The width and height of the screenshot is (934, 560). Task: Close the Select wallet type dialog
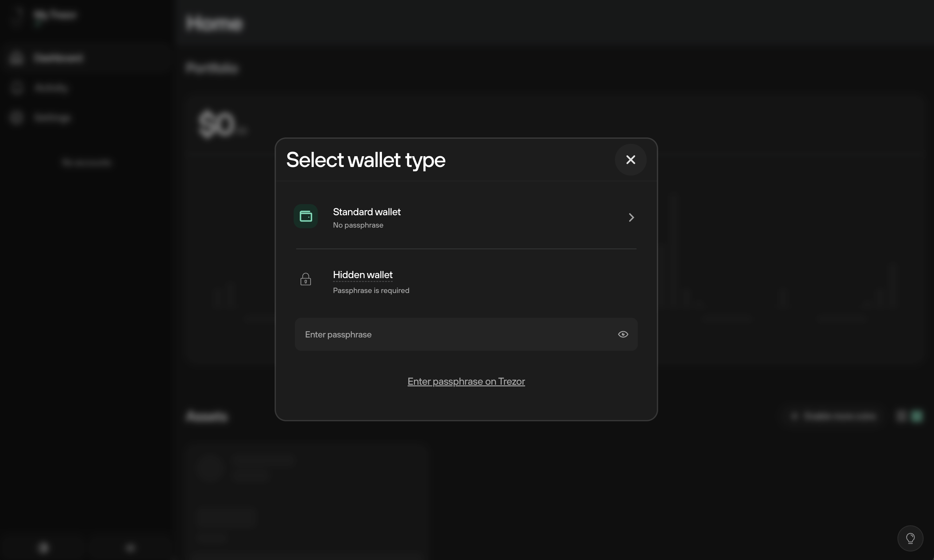(630, 159)
